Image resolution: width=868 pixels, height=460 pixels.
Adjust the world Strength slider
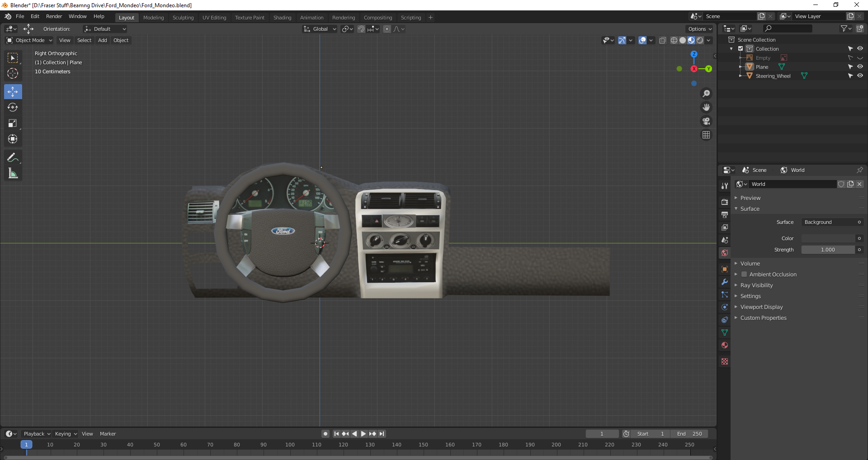[x=828, y=250]
